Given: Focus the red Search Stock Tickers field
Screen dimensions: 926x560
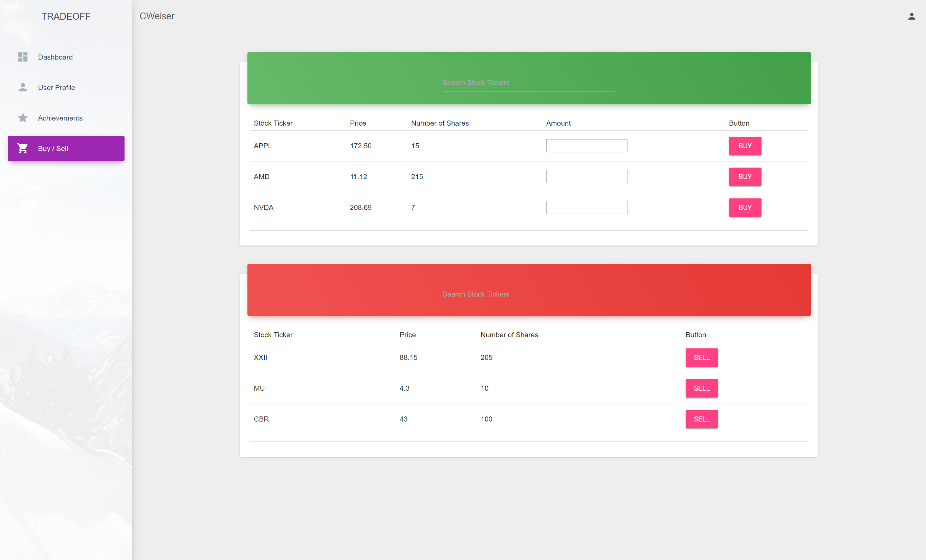Looking at the screenshot, I should [528, 295].
